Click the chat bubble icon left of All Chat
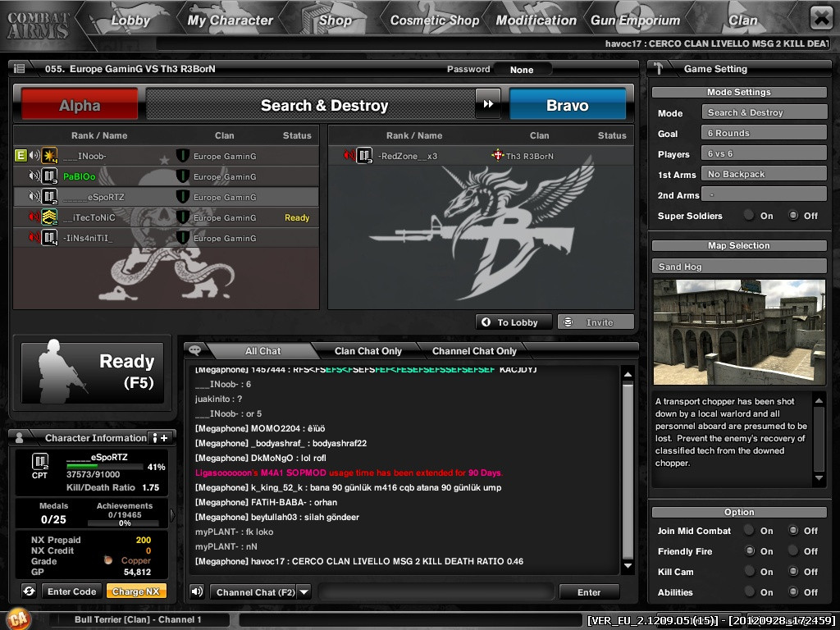The height and width of the screenshot is (630, 840). pyautogui.click(x=195, y=350)
